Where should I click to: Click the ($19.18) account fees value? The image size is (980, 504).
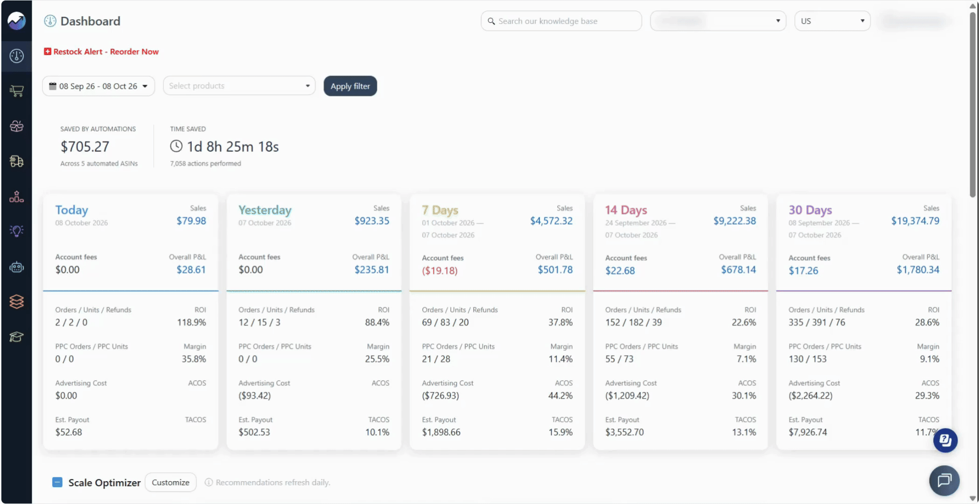click(x=440, y=270)
